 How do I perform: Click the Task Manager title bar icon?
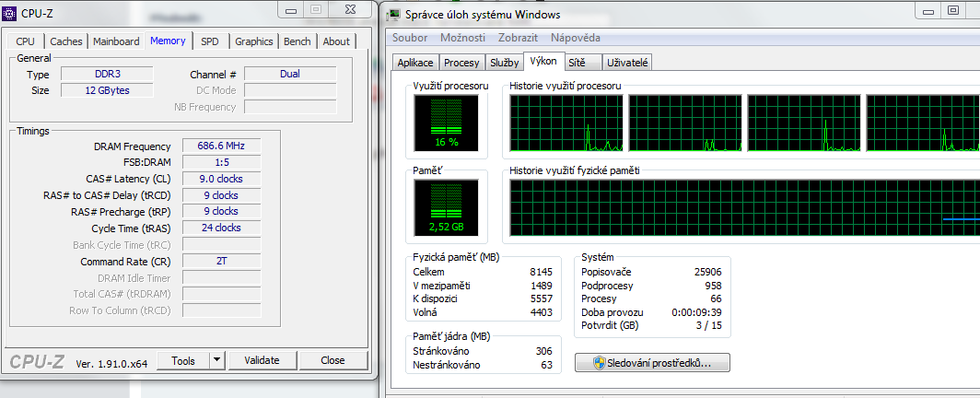[x=395, y=15]
